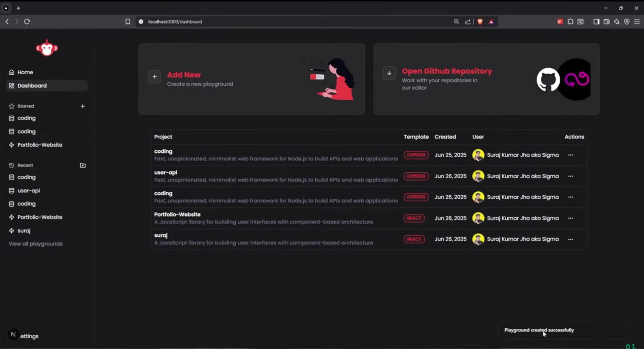Click the Recent section folder-plus icon
The image size is (644, 349).
tap(83, 165)
